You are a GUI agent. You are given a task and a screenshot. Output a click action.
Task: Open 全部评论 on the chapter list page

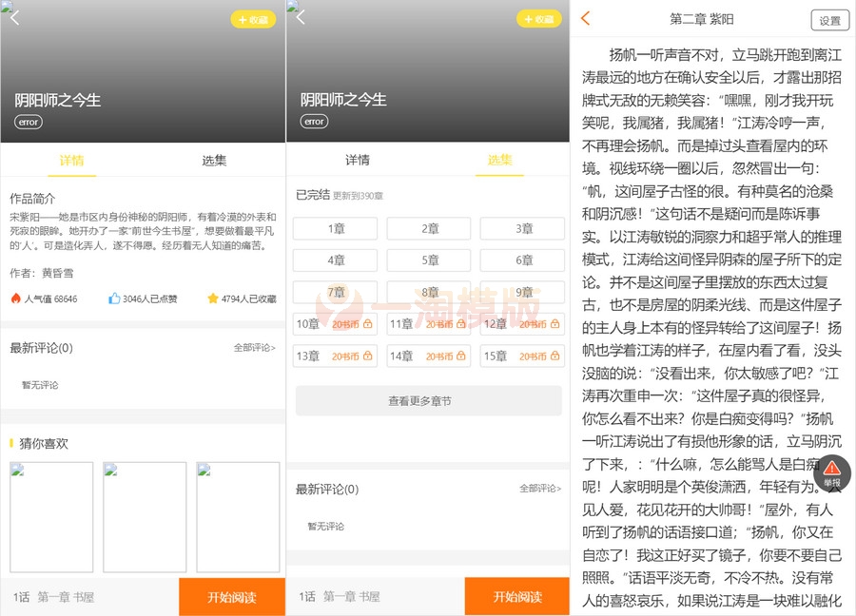click(x=539, y=488)
